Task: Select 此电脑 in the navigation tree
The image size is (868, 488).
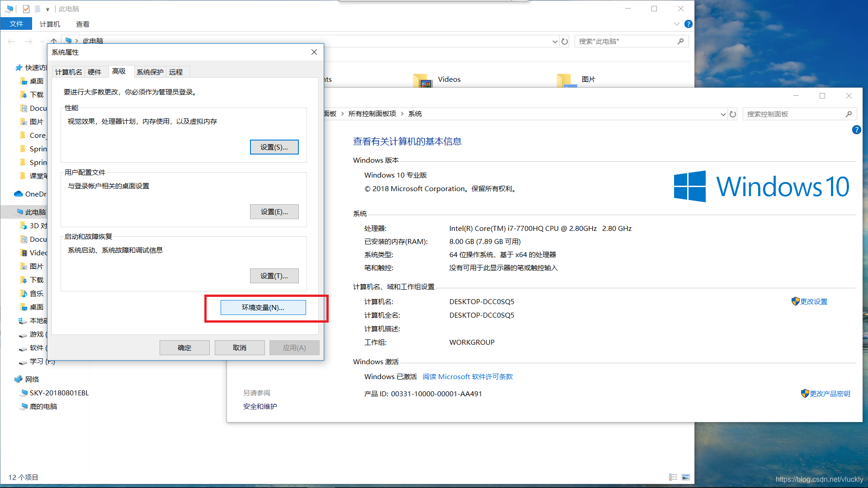Action: (35, 212)
